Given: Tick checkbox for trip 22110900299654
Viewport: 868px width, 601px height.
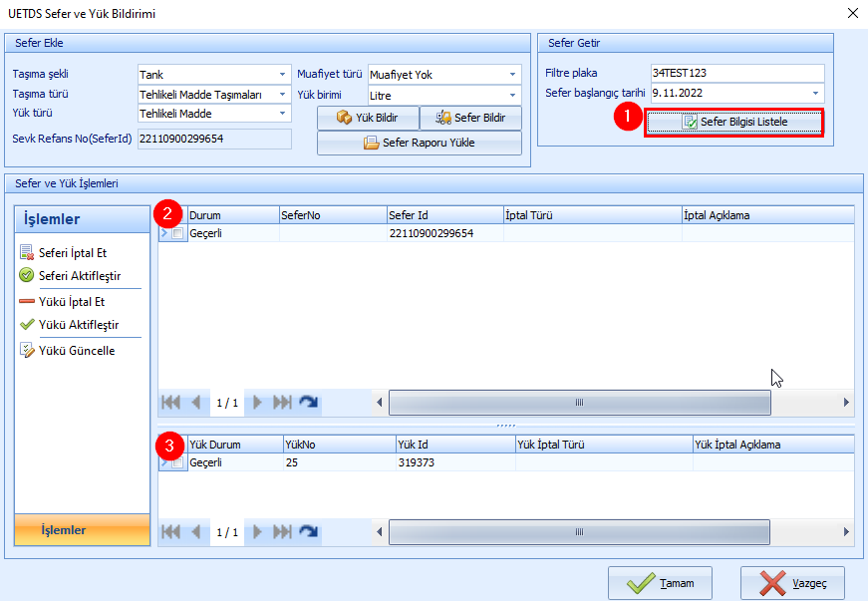Looking at the screenshot, I should click(177, 233).
